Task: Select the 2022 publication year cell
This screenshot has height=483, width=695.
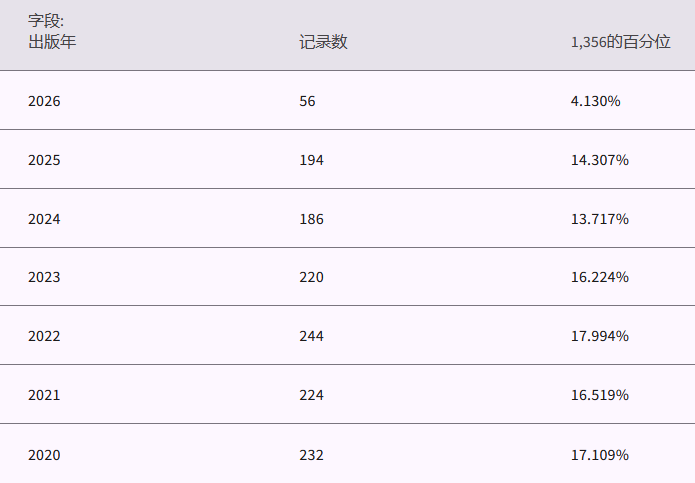Action: [44, 336]
